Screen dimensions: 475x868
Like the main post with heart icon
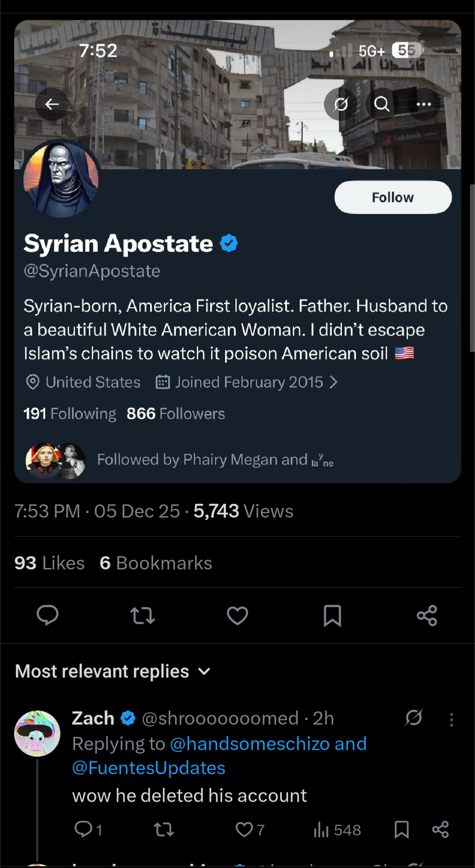237,616
